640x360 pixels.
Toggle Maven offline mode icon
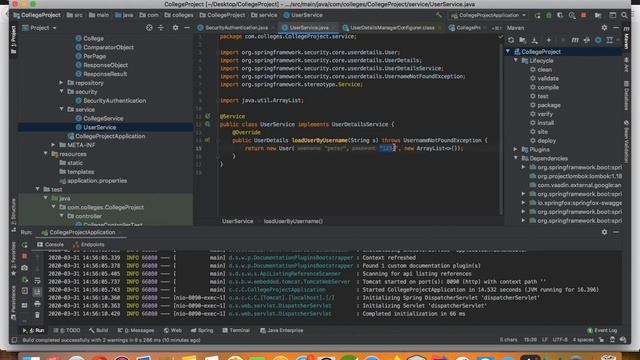click(x=587, y=40)
